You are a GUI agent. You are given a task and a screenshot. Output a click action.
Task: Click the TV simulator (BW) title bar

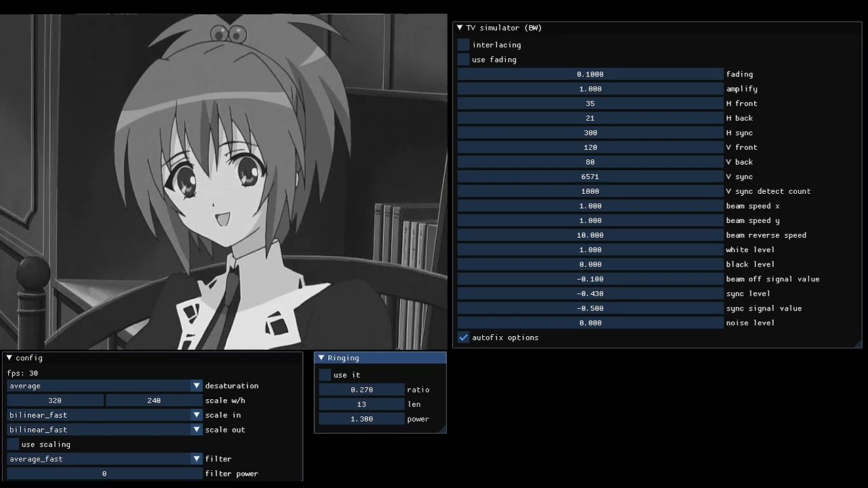point(657,28)
